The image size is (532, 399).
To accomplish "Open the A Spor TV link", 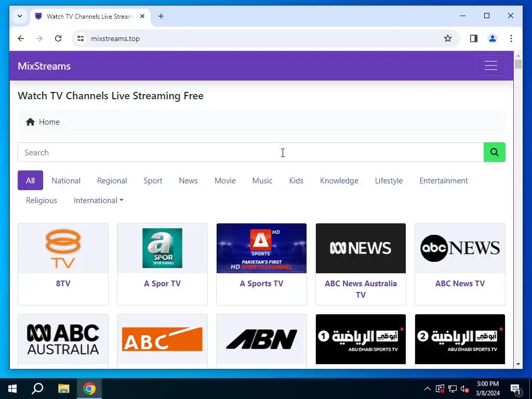I will click(162, 283).
